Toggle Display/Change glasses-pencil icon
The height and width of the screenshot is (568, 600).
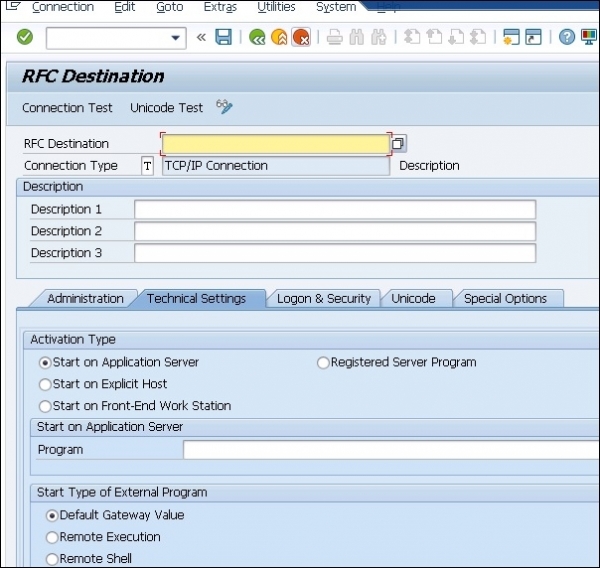pos(224,106)
